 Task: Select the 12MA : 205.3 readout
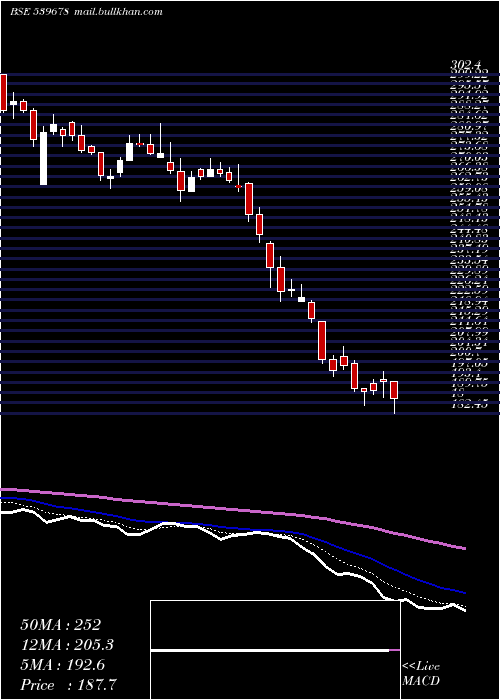coord(67,645)
